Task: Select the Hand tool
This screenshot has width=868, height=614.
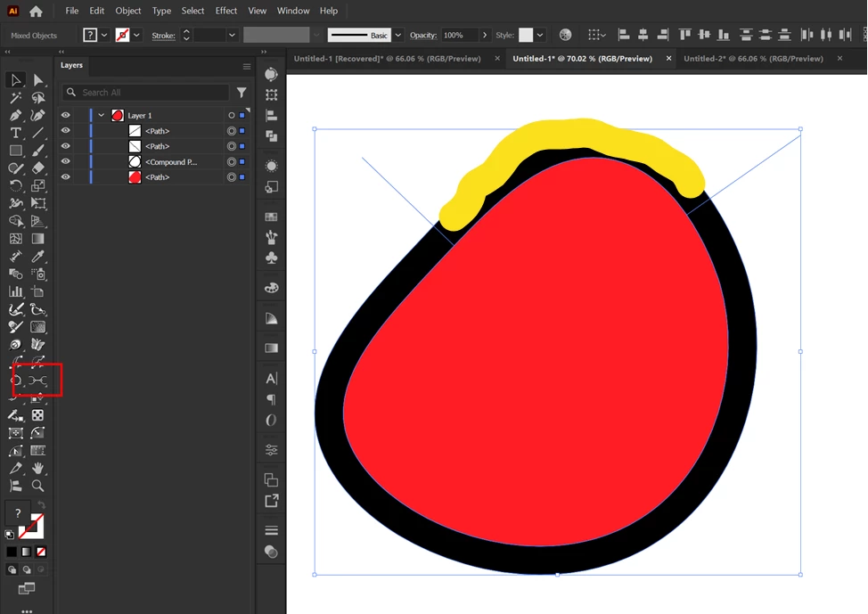Action: point(37,469)
